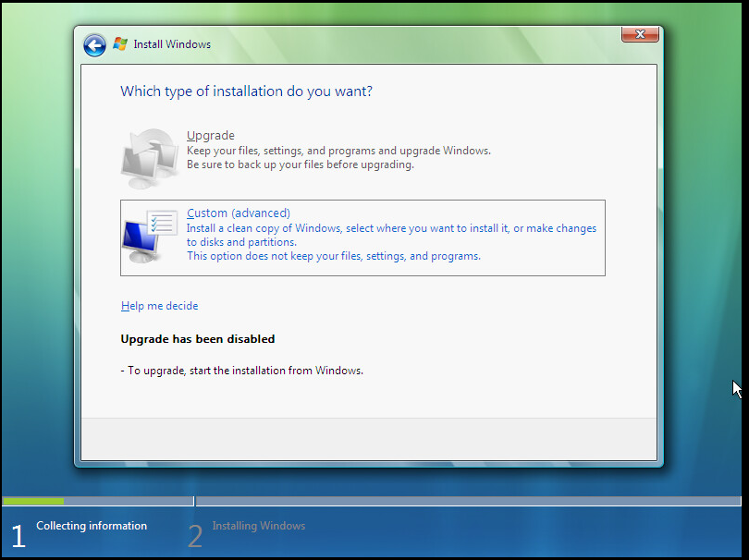The height and width of the screenshot is (560, 749).
Task: Click the Upgrade option's computer and disc icon
Action: pyautogui.click(x=149, y=159)
